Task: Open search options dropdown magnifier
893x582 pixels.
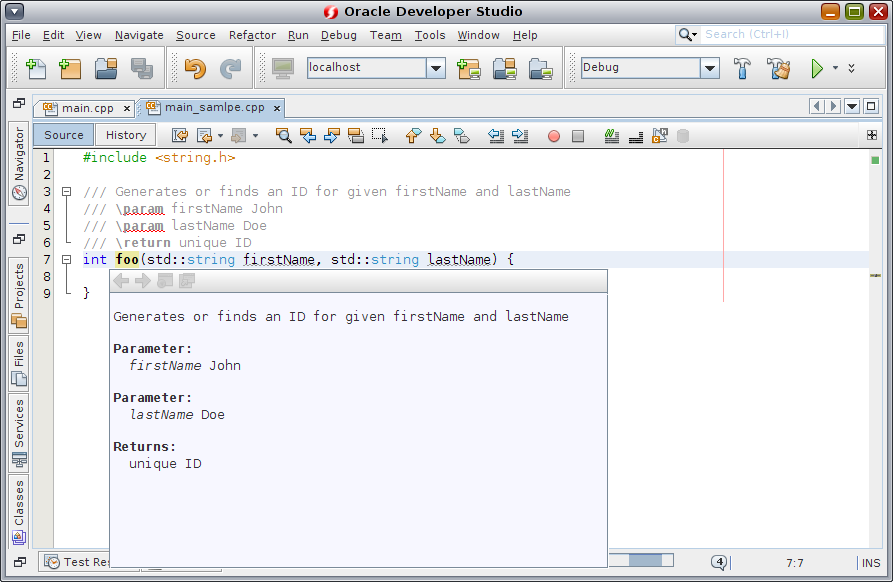Action: [687, 35]
